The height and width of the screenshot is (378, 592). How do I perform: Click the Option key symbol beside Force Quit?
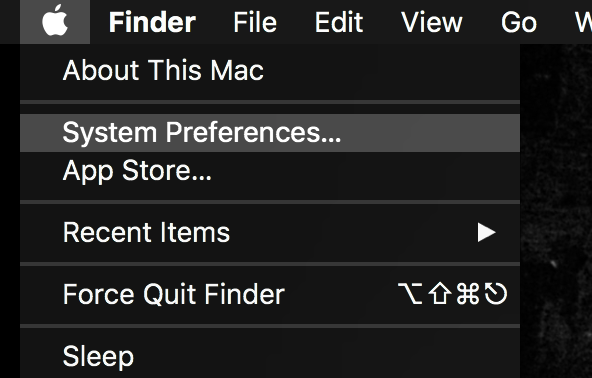point(410,294)
